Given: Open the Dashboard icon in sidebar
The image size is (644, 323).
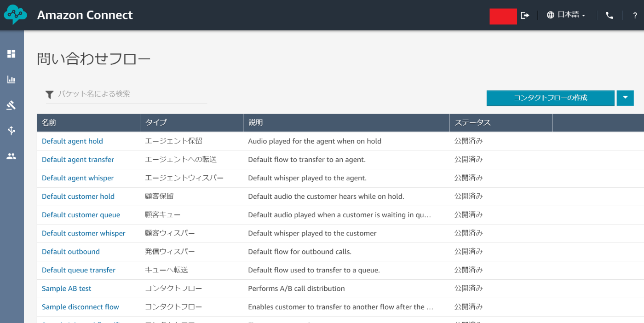Looking at the screenshot, I should [x=11, y=54].
